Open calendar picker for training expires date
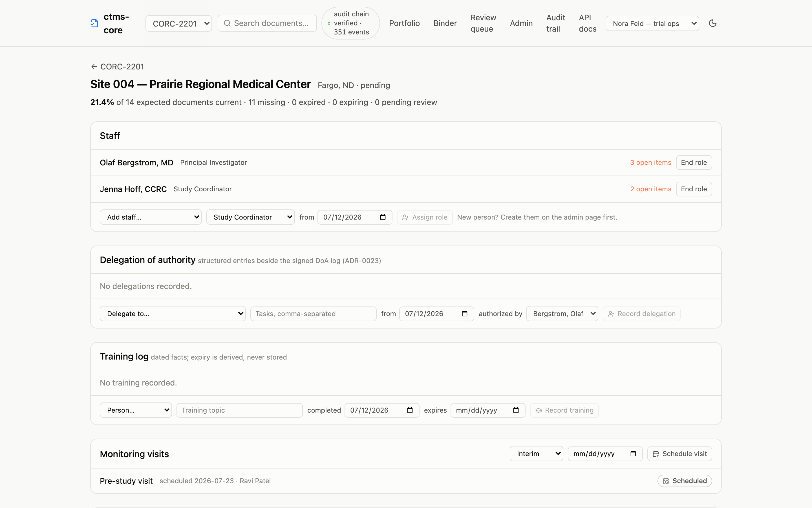Viewport: 812px width, 508px height. (516, 410)
